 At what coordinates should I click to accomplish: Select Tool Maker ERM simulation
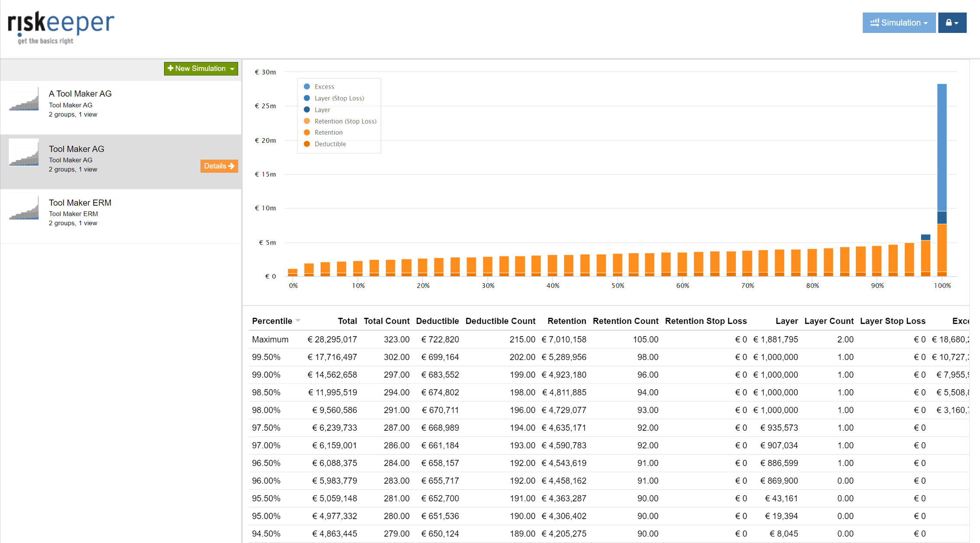click(80, 203)
